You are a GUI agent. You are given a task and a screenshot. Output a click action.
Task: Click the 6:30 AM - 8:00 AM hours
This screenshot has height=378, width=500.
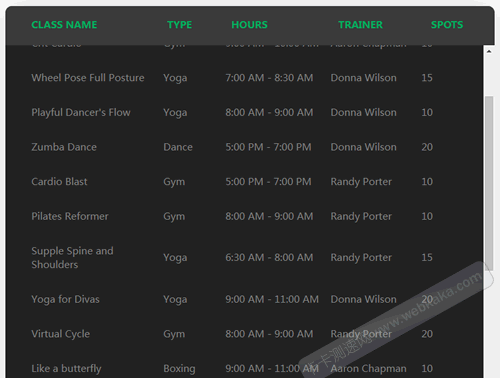[x=269, y=257]
